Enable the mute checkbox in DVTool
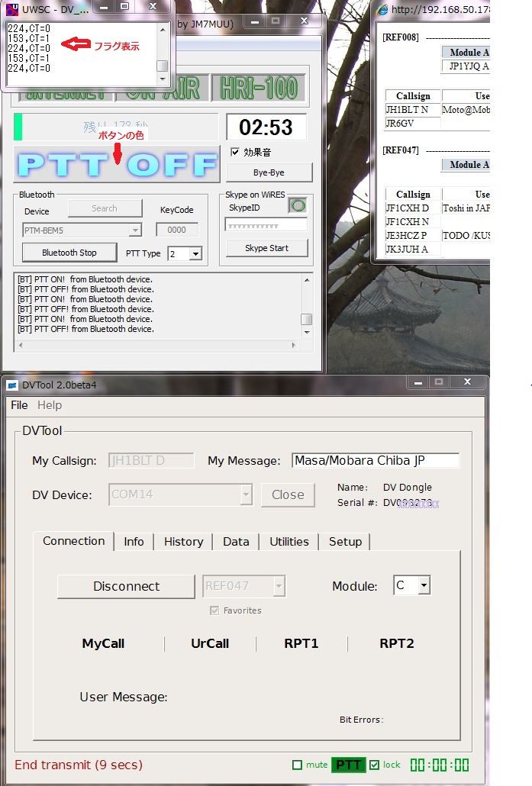 (298, 765)
